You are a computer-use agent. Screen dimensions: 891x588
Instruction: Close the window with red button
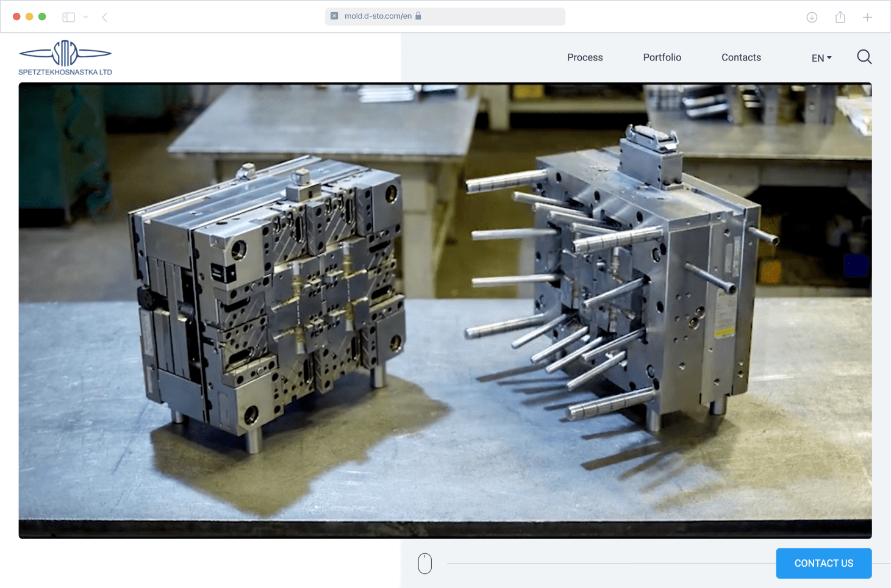pyautogui.click(x=16, y=16)
